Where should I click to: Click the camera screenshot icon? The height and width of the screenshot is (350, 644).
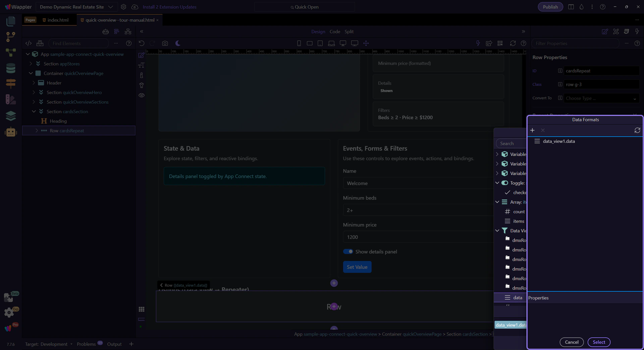(165, 43)
